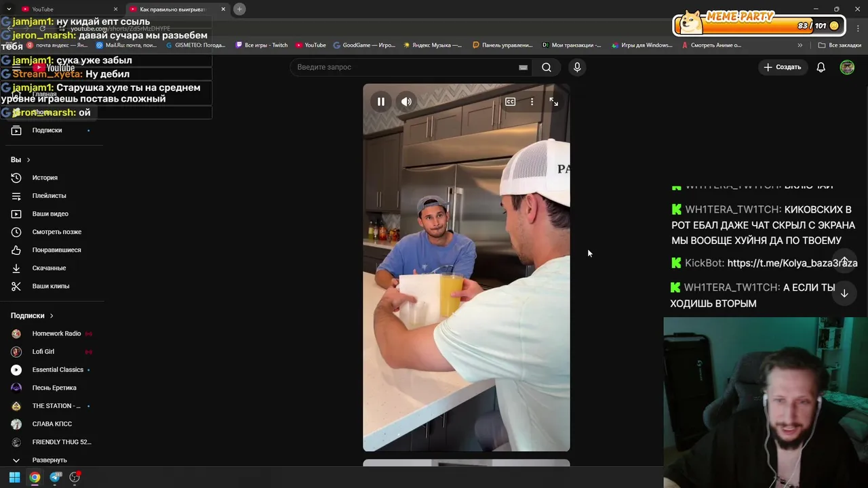This screenshot has height=488, width=868.
Task: Open the Смотреть Аниме bookmark
Action: (x=711, y=45)
